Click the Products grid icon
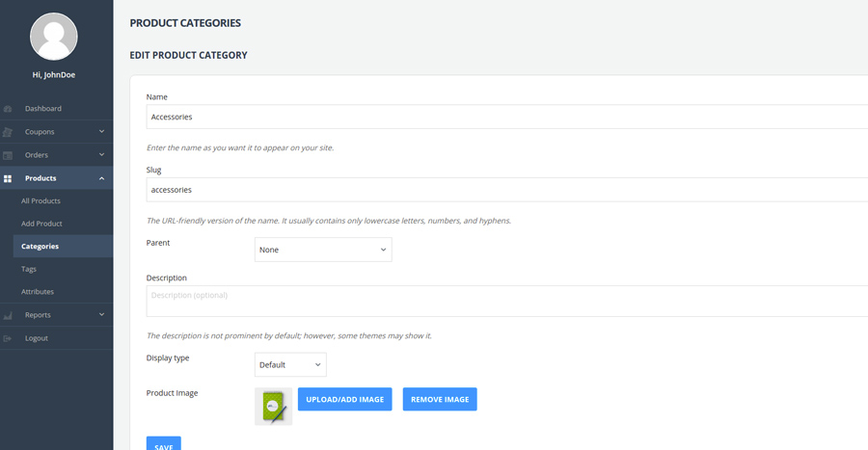This screenshot has width=868, height=450. point(8,178)
